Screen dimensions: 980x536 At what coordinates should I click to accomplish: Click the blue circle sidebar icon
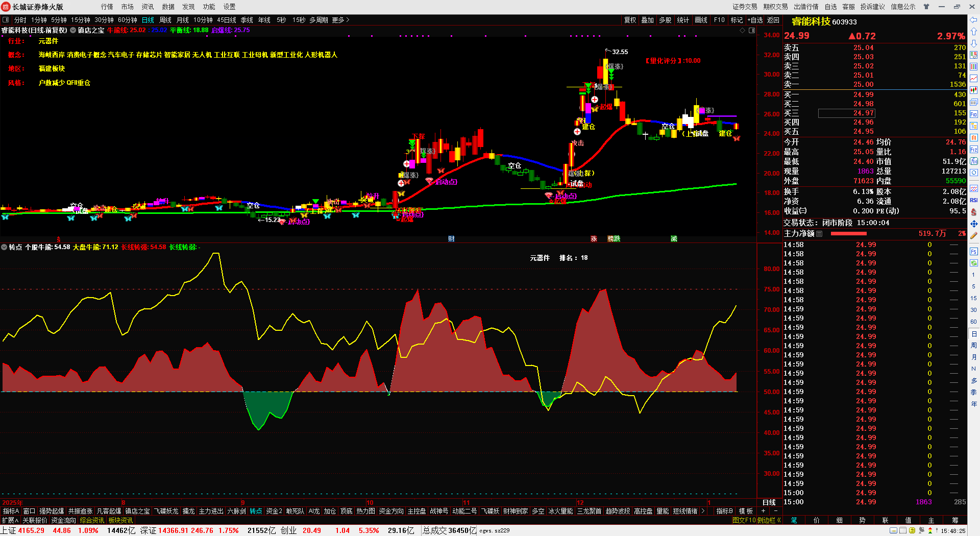[x=974, y=173]
